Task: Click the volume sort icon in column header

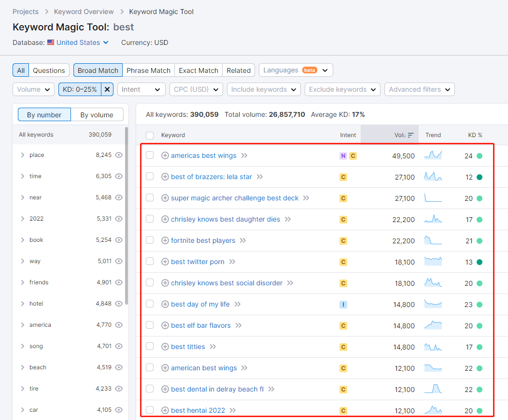Action: tap(411, 135)
